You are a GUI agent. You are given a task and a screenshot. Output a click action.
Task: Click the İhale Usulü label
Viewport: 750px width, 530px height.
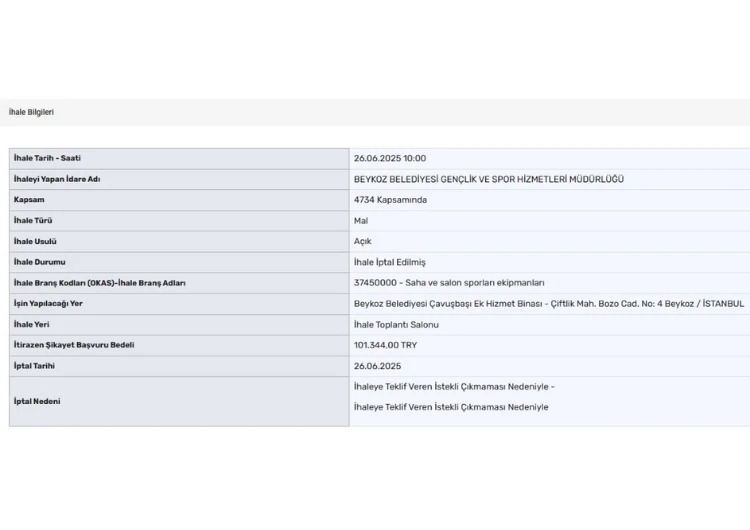pyautogui.click(x=35, y=241)
